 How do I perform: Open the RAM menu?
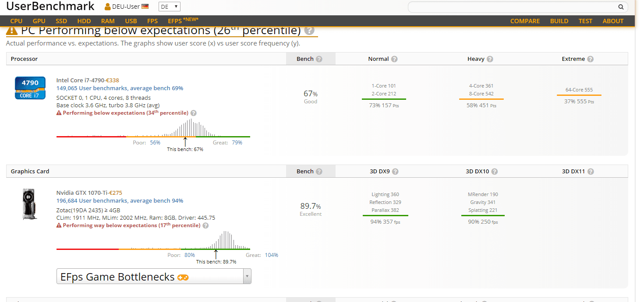[108, 21]
